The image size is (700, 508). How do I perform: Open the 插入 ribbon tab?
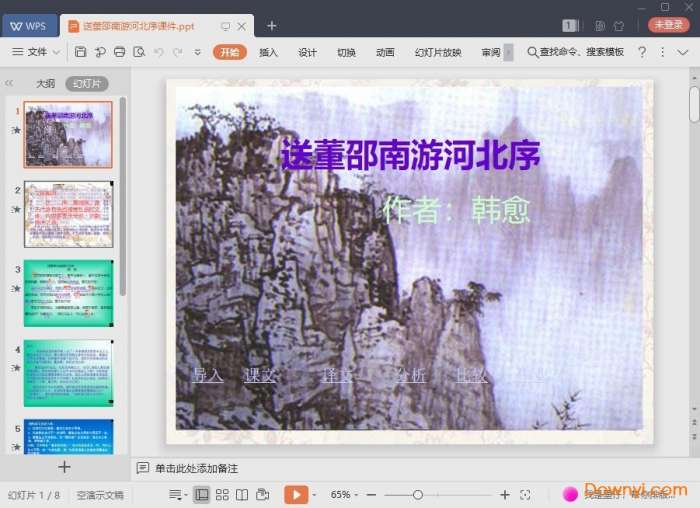tap(268, 52)
